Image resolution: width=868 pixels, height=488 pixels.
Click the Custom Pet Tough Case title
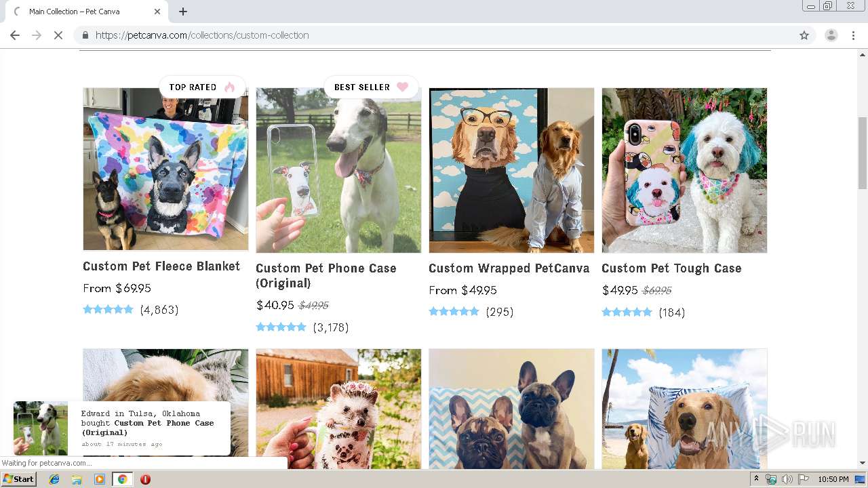671,268
